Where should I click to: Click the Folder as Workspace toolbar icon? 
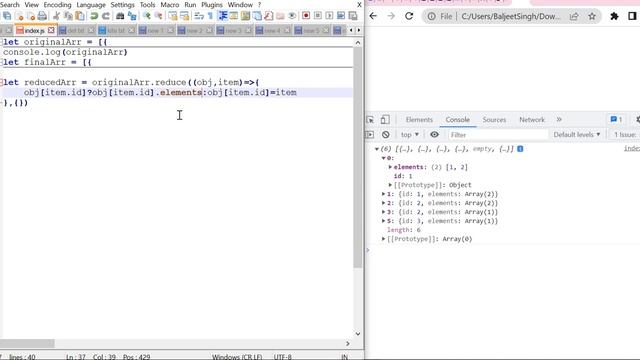coord(280,16)
